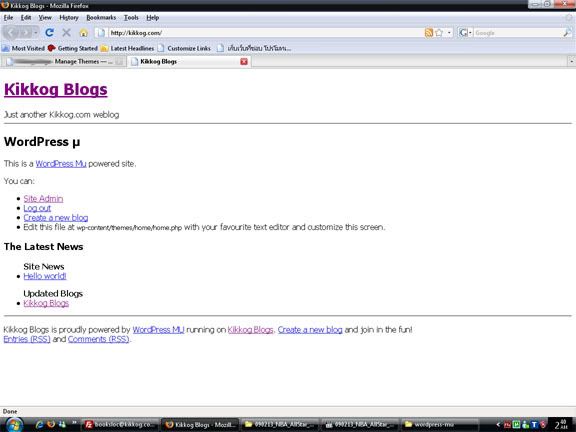
Task: Open the View menu
Action: click(x=45, y=18)
